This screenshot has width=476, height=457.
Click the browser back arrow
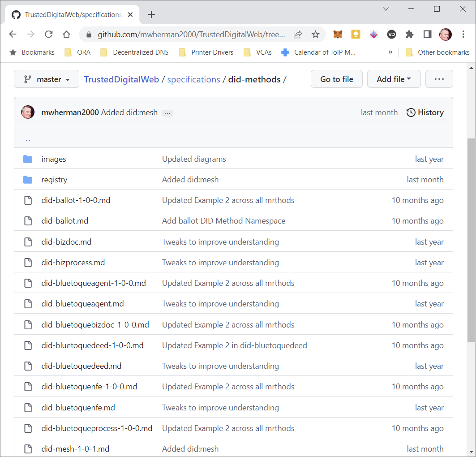pos(13,34)
